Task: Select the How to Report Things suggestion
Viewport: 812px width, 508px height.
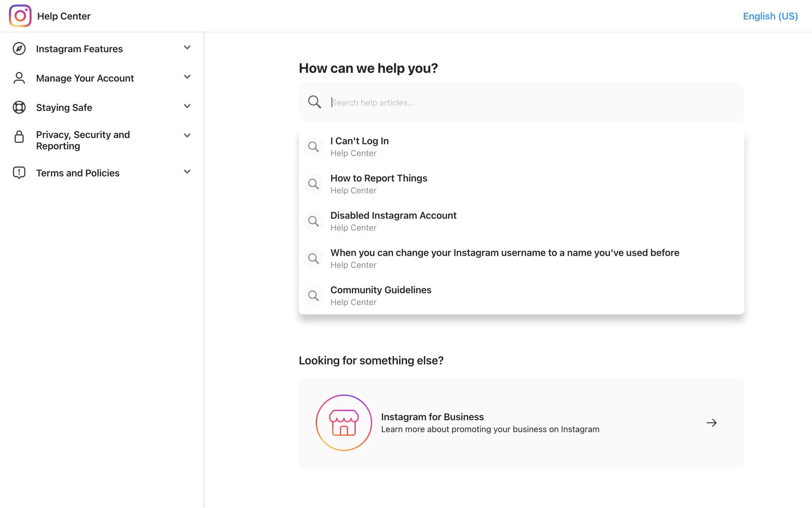Action: click(379, 184)
